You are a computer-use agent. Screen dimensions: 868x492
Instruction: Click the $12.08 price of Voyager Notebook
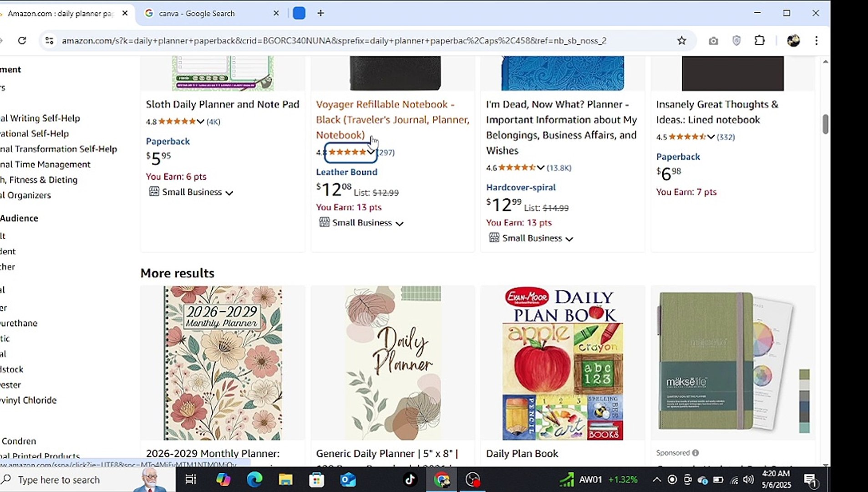pos(334,189)
